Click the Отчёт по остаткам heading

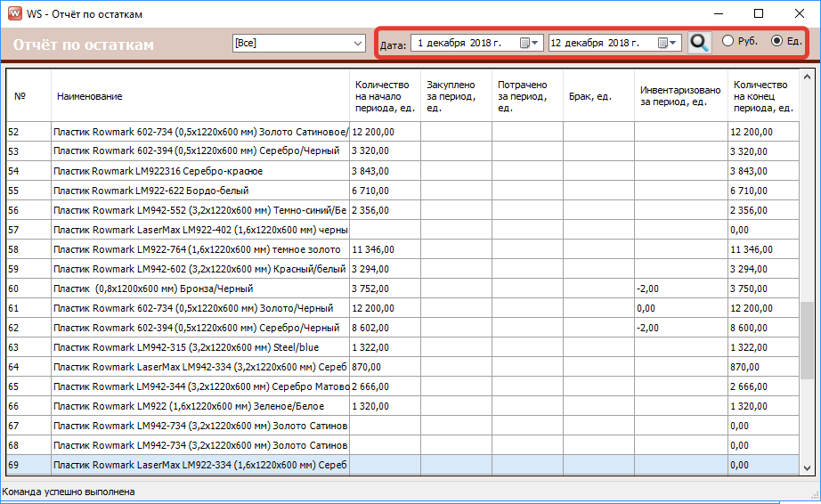pyautogui.click(x=83, y=45)
